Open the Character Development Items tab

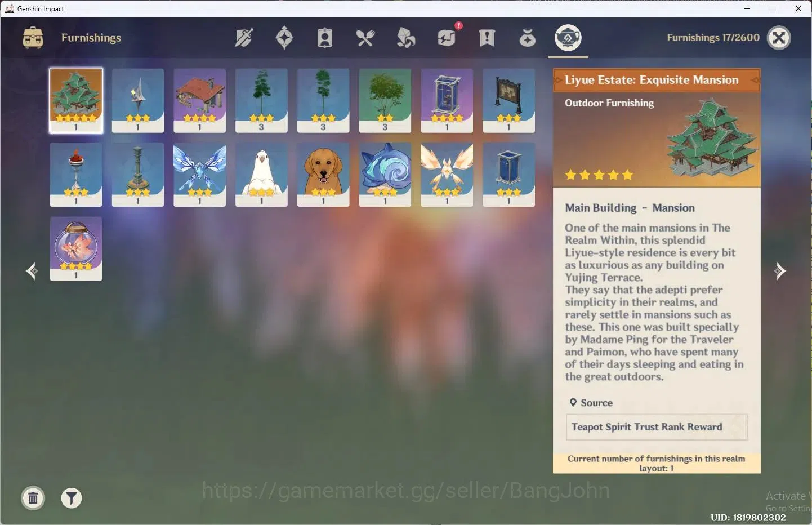(x=325, y=38)
